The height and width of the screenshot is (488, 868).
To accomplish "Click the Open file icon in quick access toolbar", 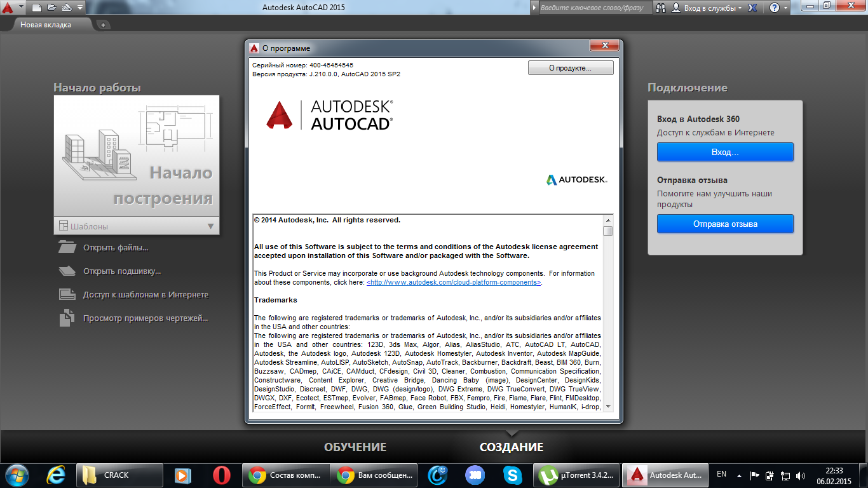I will [51, 8].
